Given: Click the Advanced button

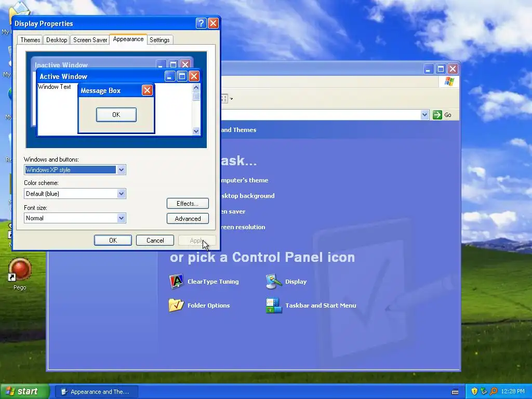Looking at the screenshot, I should (188, 219).
